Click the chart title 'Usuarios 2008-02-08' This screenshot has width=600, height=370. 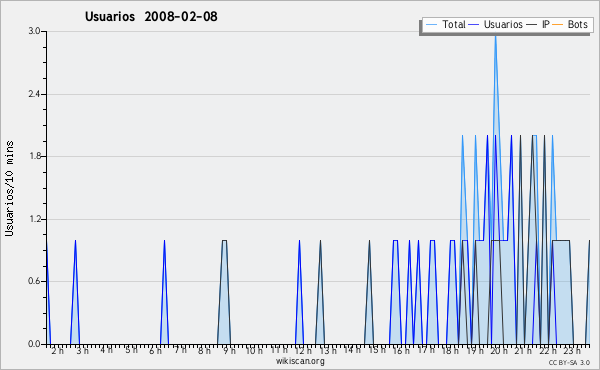click(x=151, y=16)
